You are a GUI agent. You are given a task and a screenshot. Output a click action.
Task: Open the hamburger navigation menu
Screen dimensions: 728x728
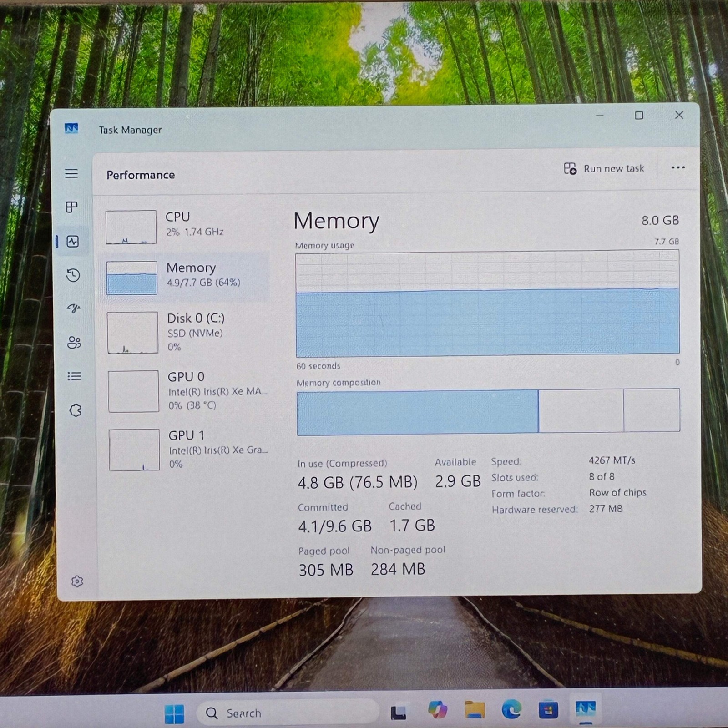(x=71, y=173)
